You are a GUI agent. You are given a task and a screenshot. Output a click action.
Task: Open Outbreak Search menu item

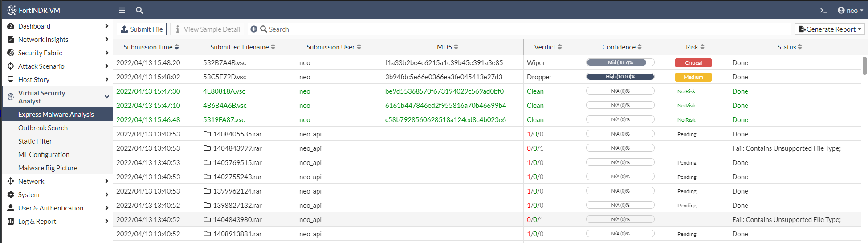point(43,128)
